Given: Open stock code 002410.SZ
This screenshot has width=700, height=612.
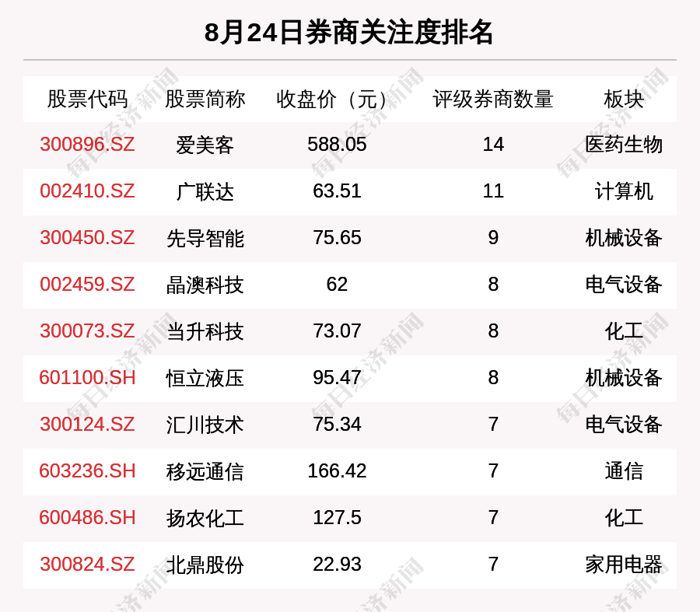Looking at the screenshot, I should coord(87,191).
